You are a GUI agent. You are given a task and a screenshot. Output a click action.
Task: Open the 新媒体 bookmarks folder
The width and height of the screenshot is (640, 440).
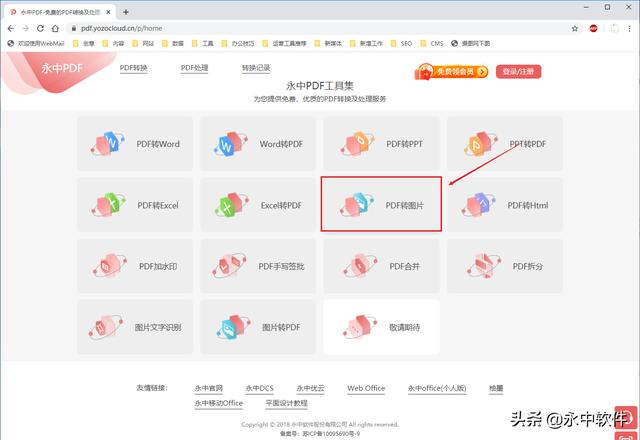coord(328,43)
